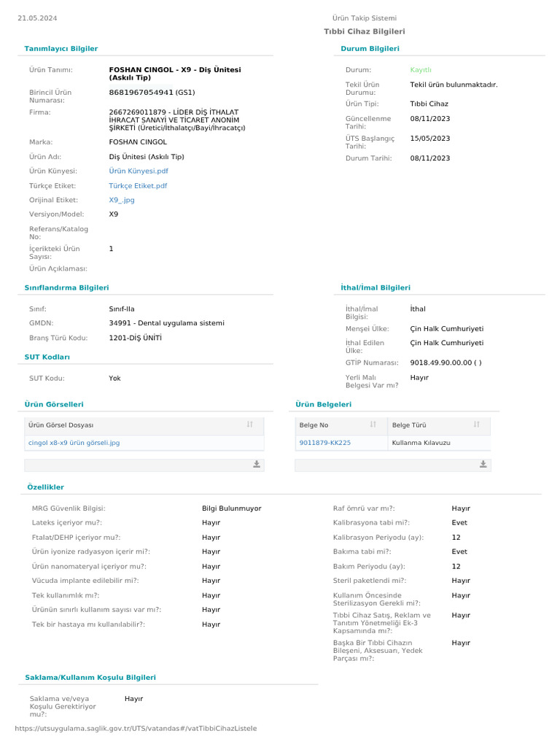Click the Saklama/Kullanım Koşulu Bilgileri heading
The image size is (560, 747).
[90, 678]
